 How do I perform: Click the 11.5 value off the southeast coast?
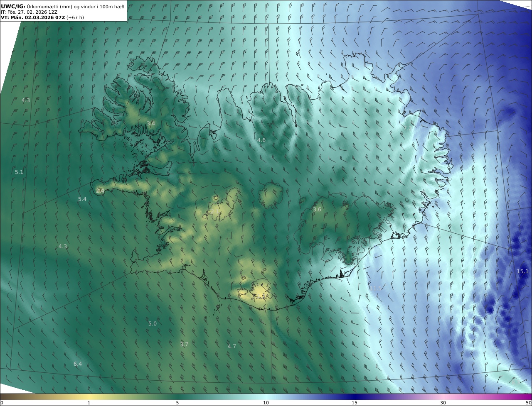376,289
